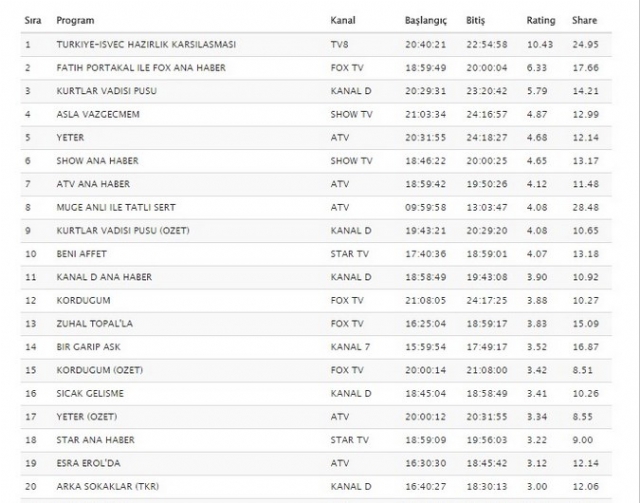Click the Bitiş column header

(476, 20)
